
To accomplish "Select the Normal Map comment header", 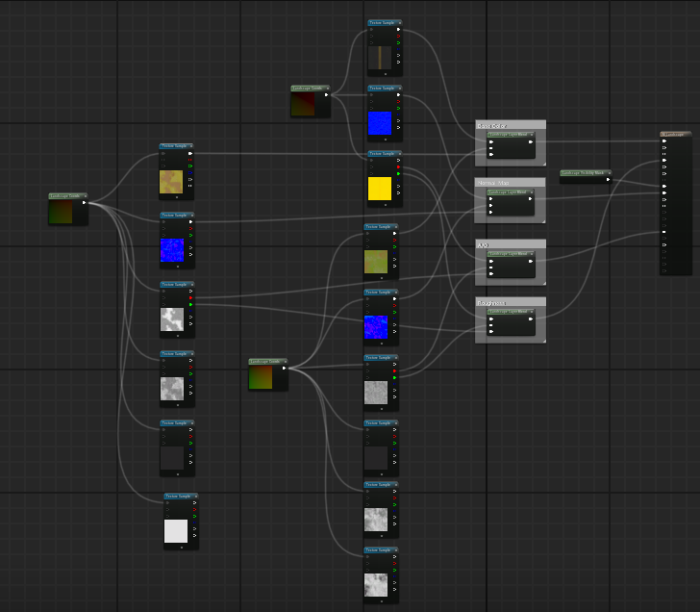I will click(510, 183).
